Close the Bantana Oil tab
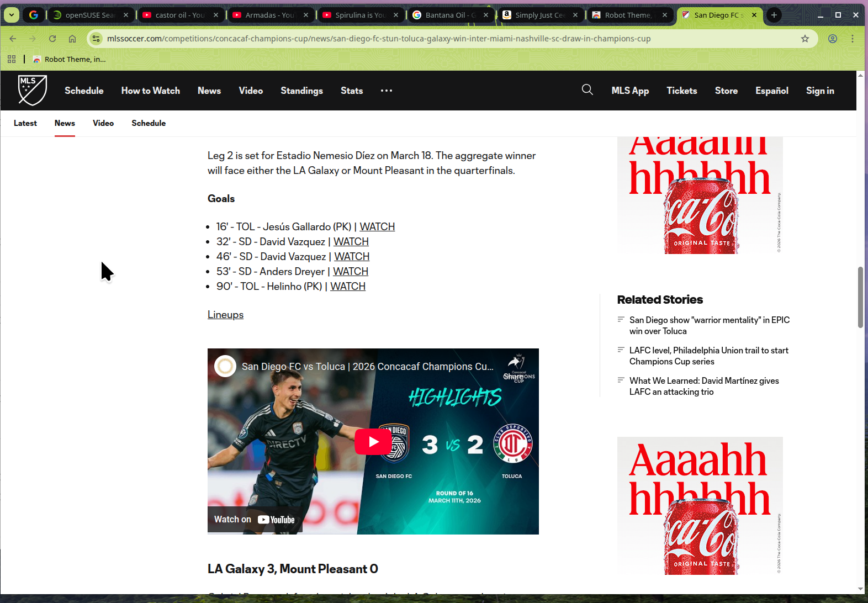 pyautogui.click(x=486, y=15)
